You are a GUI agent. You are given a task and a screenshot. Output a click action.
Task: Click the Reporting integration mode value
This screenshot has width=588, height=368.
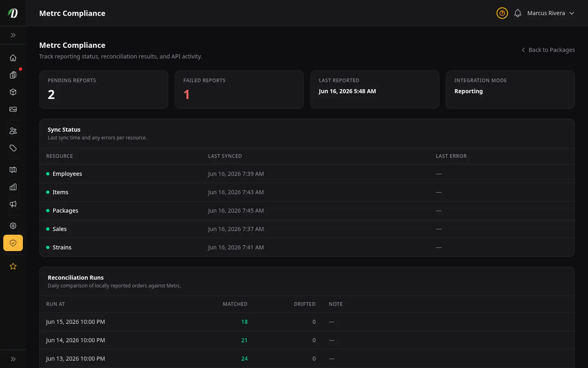468,91
